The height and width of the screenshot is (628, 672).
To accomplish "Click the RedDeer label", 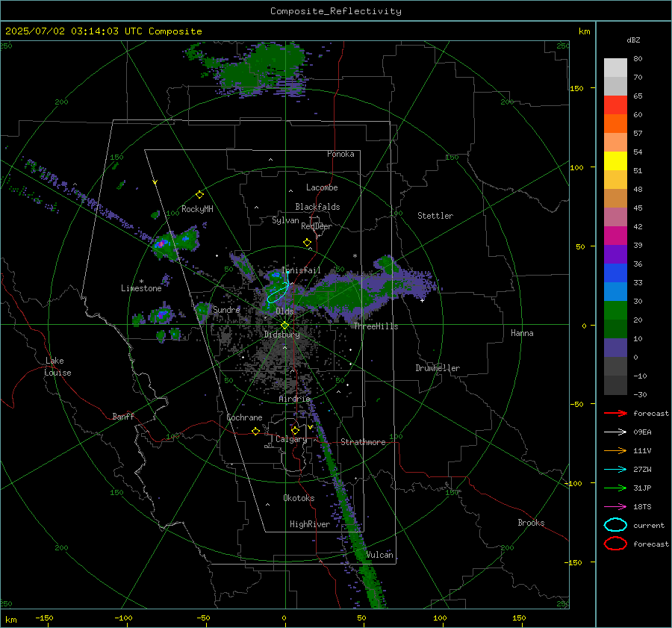I will (317, 226).
